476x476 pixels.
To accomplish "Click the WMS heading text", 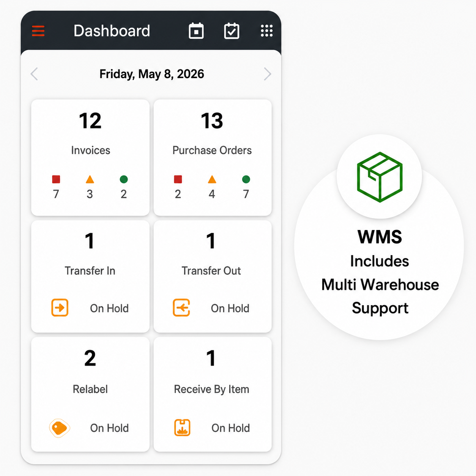I will tap(380, 237).
